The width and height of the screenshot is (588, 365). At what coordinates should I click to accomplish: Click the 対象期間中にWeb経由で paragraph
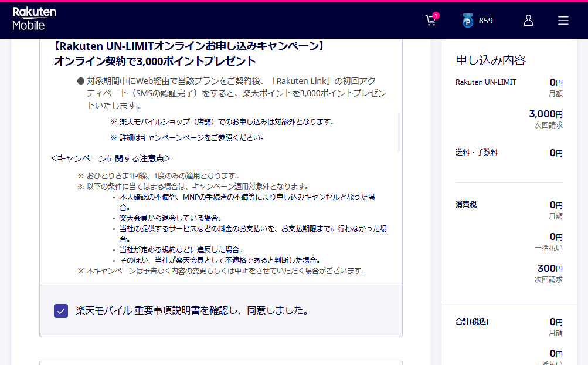tap(236, 93)
